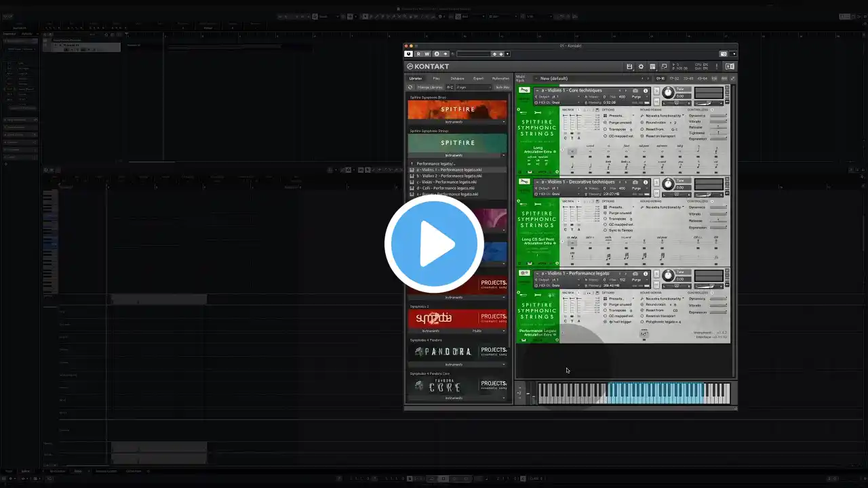Switch to the Expert tab
868x488 pixels.
479,79
